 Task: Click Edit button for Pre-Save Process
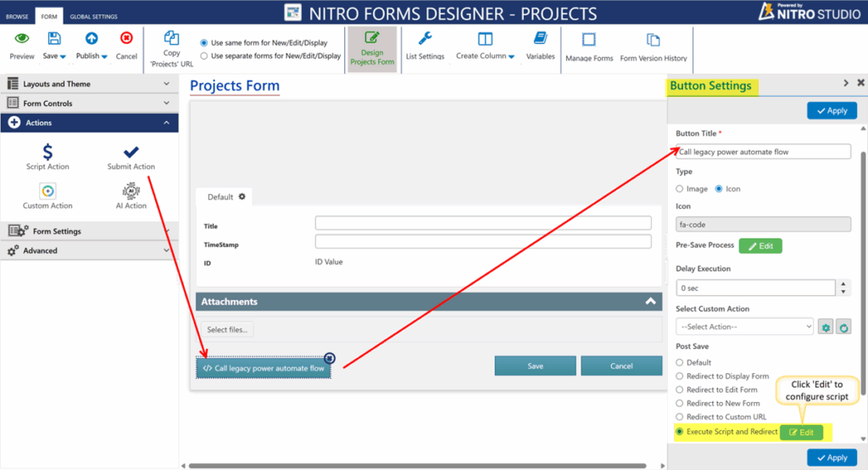tap(759, 246)
